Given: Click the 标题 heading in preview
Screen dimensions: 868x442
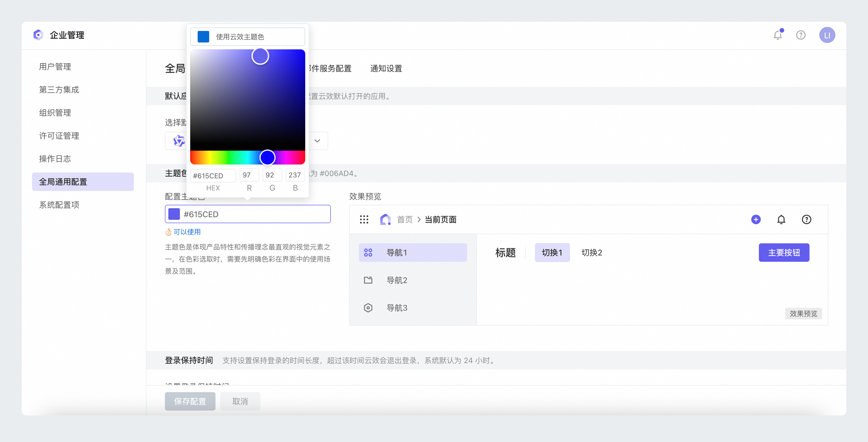Looking at the screenshot, I should coord(505,253).
